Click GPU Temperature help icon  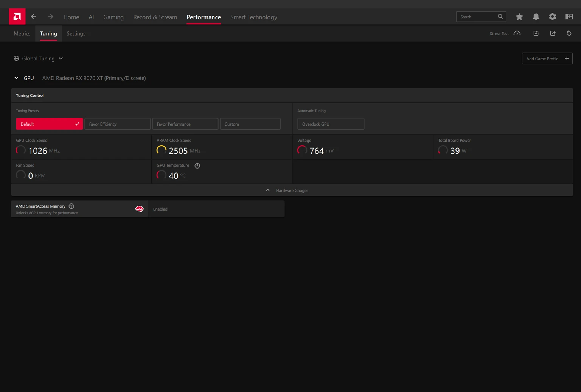tap(197, 166)
